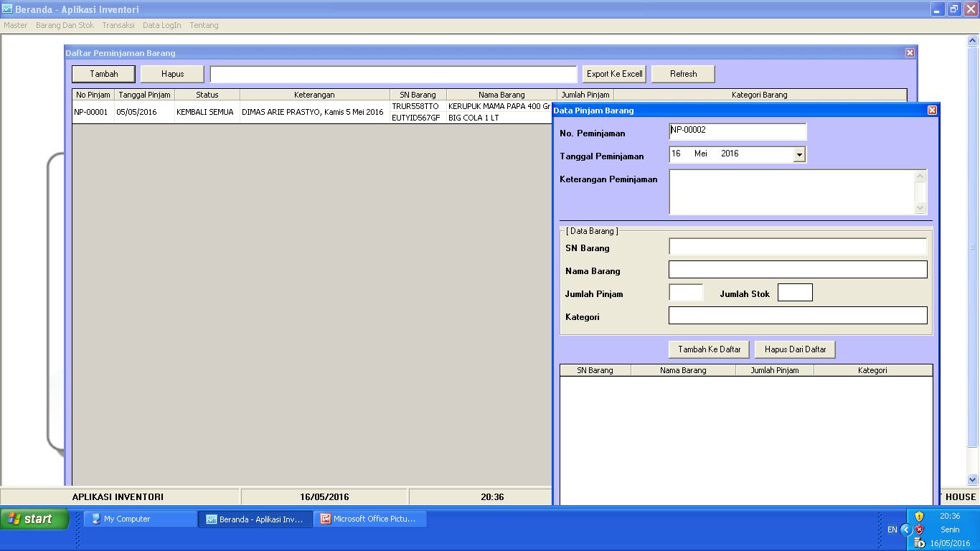Click the red Security Center shield tray icon

click(919, 529)
